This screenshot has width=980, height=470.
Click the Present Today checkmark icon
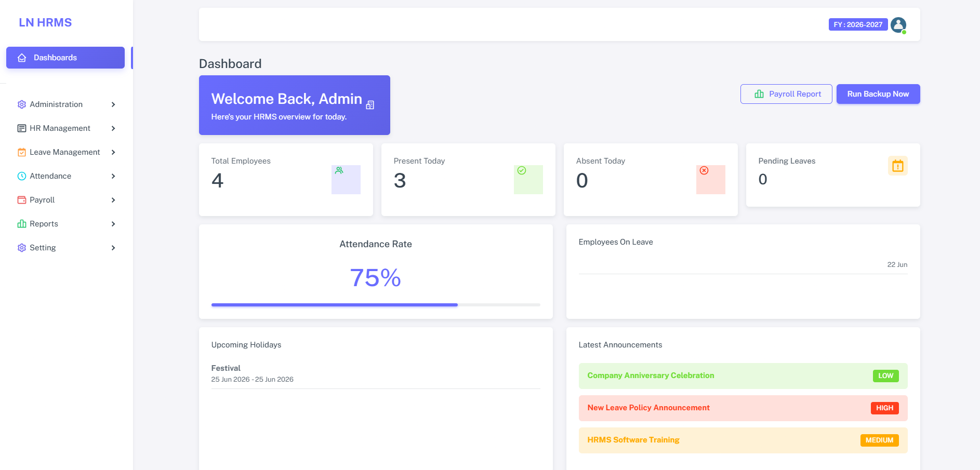click(522, 170)
